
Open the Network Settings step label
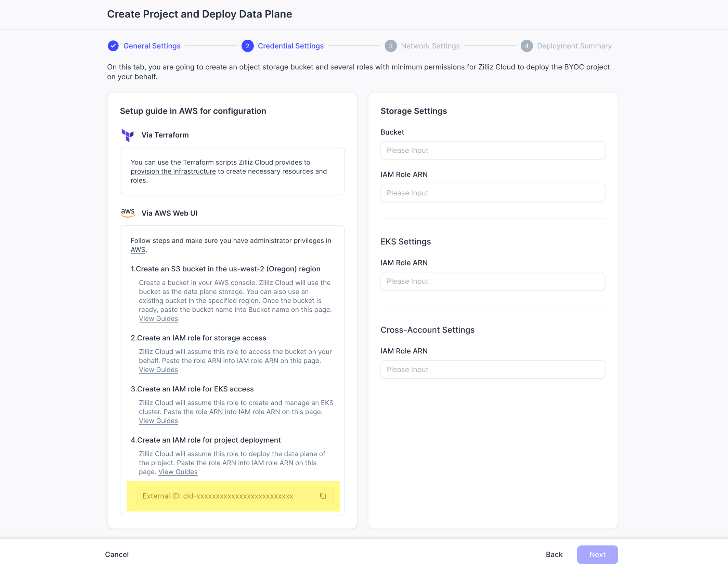[430, 46]
